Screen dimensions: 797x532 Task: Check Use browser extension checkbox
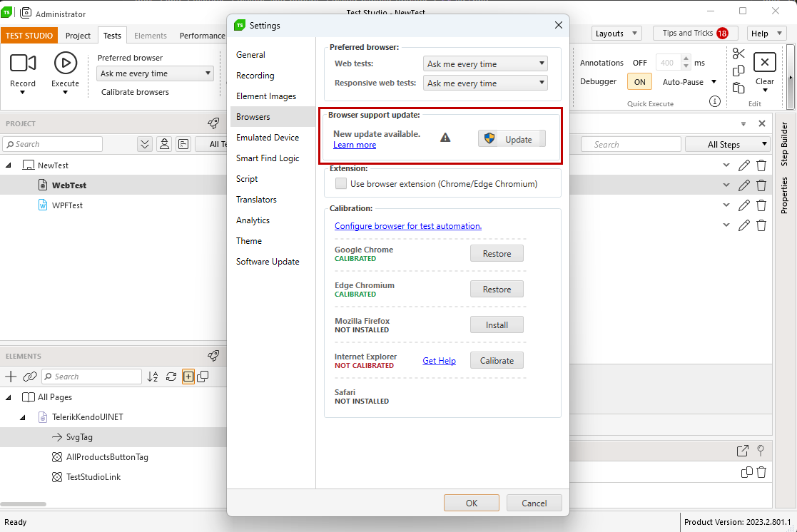(341, 183)
